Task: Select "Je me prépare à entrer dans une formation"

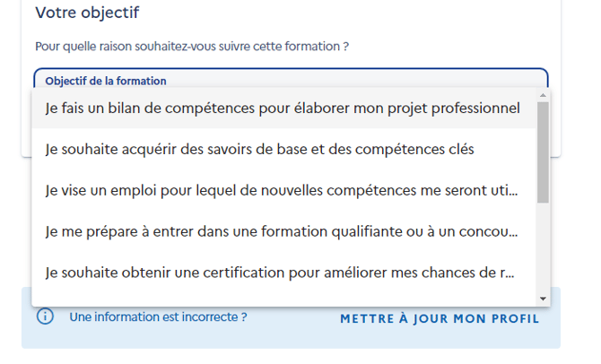Action: click(281, 231)
